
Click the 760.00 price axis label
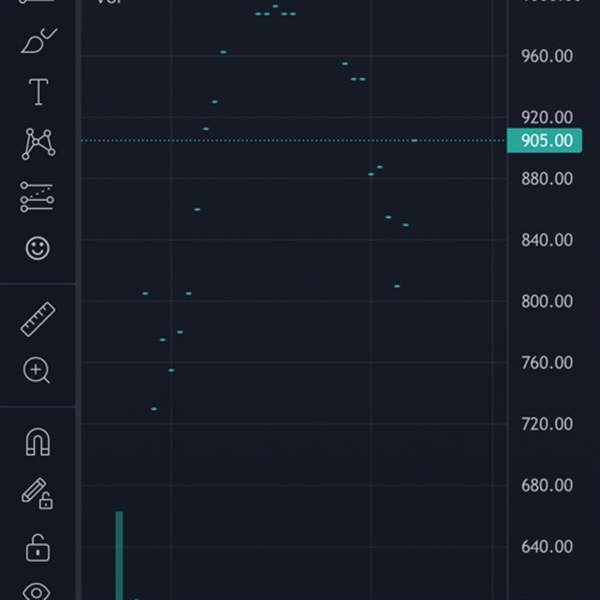coord(547,363)
